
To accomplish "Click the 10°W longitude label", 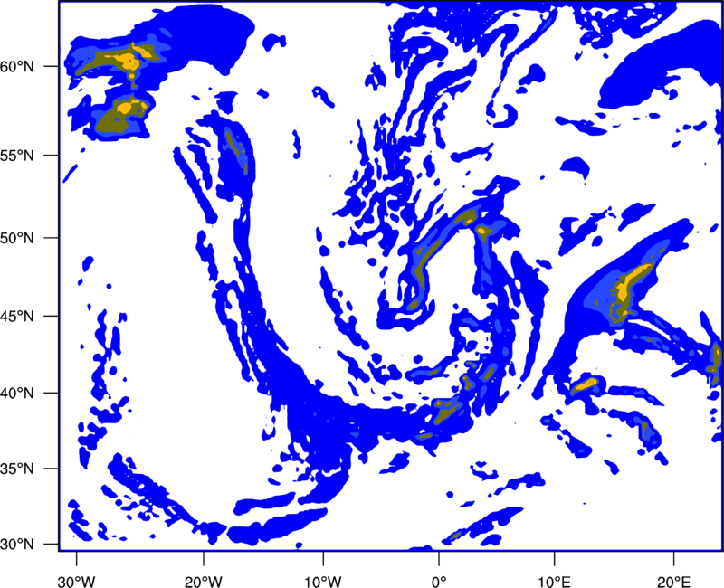I will click(x=323, y=582).
